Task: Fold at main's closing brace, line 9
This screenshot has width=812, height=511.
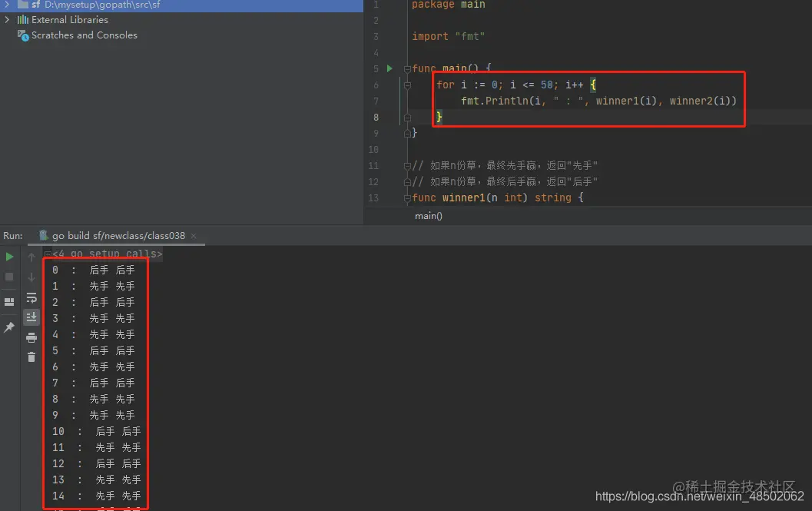Action: click(408, 134)
